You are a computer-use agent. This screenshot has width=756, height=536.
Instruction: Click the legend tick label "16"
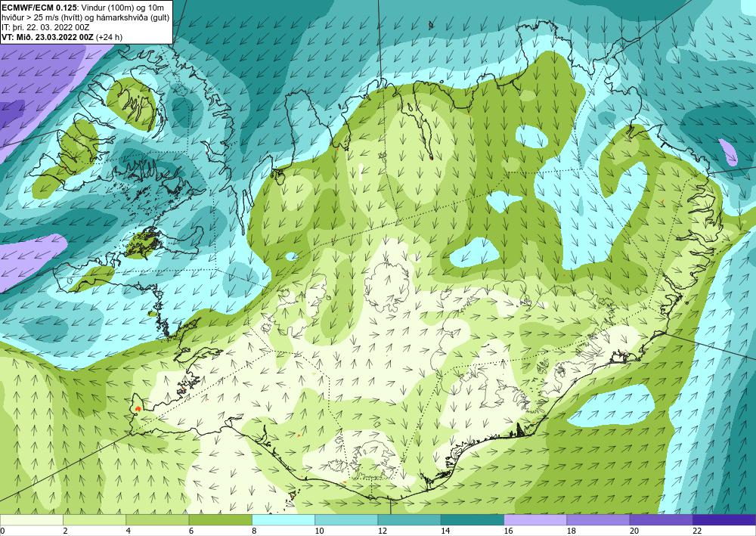508,531
